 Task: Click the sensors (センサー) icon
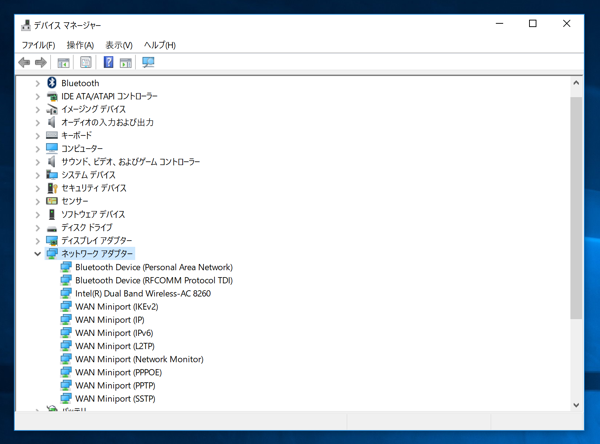tap(52, 201)
